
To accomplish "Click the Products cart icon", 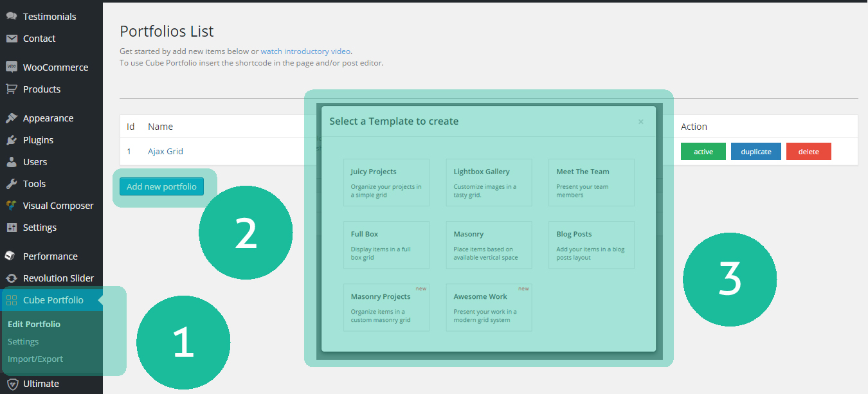I will 12,89.
